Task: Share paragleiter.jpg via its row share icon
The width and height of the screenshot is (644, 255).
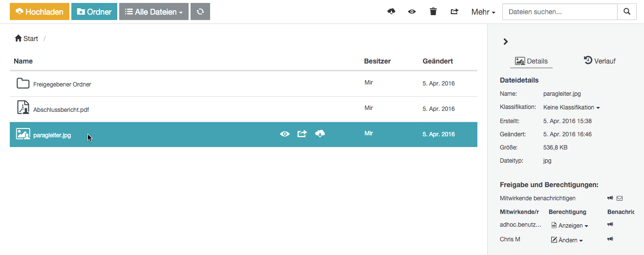Action: 302,133
